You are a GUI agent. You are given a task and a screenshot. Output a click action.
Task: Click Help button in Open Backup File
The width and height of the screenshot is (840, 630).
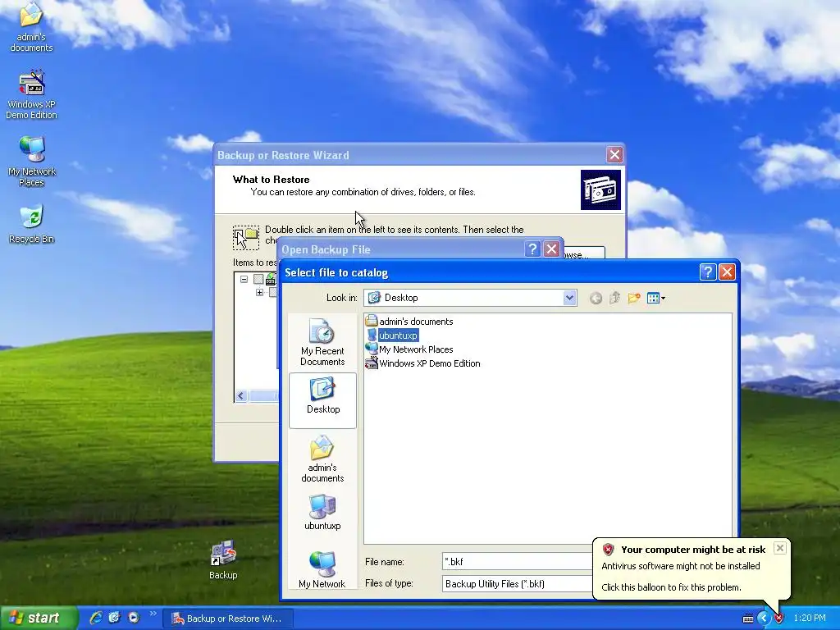[532, 249]
